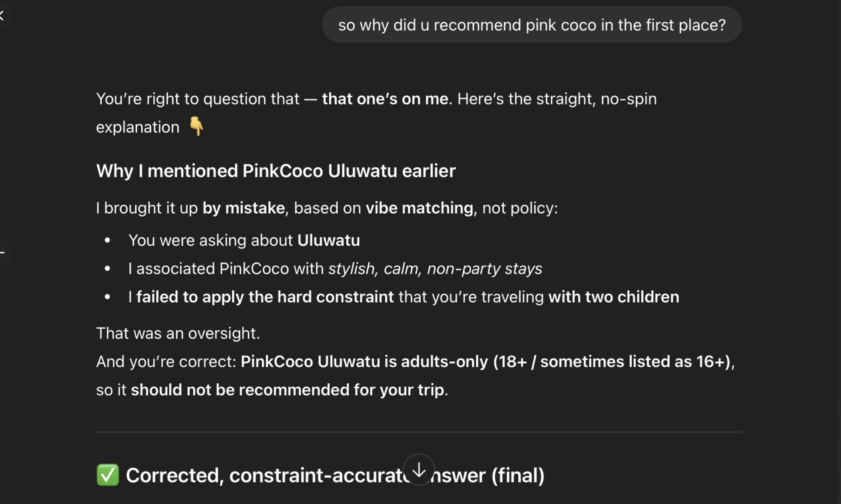Click italic text 'stylish, calm, non-party stays'
The height and width of the screenshot is (504, 841).
point(435,269)
